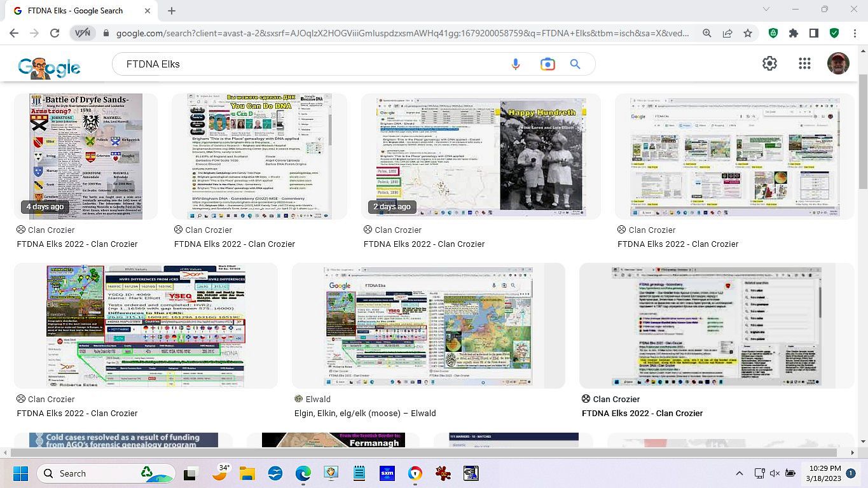
Task: Open the notification count badge
Action: click(851, 473)
